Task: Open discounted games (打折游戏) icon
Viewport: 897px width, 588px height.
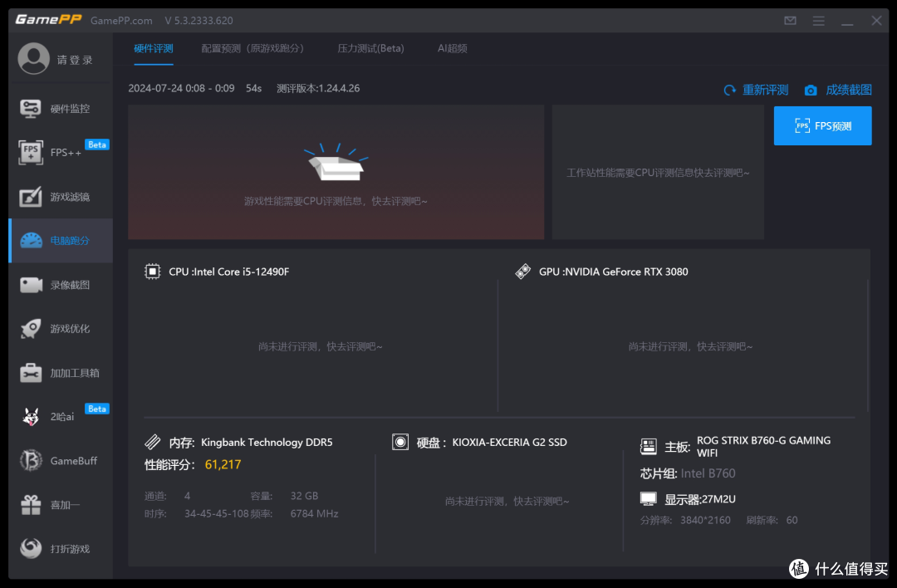Action: [31, 548]
